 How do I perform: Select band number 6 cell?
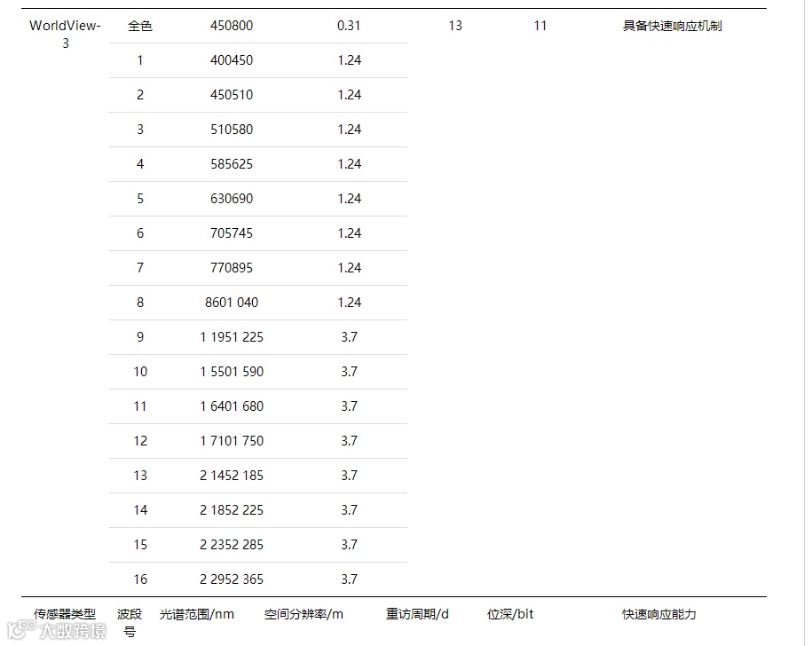(140, 233)
